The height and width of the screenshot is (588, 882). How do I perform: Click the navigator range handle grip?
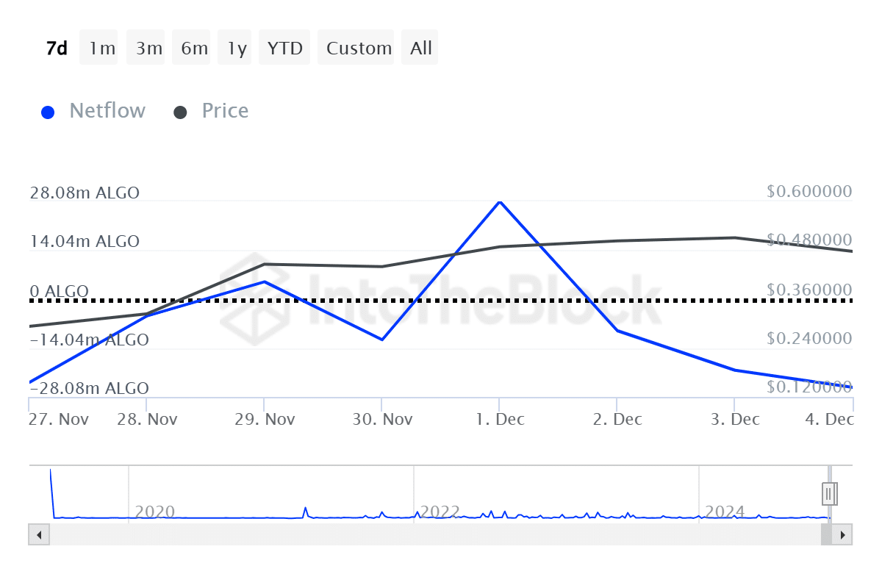coord(829,492)
